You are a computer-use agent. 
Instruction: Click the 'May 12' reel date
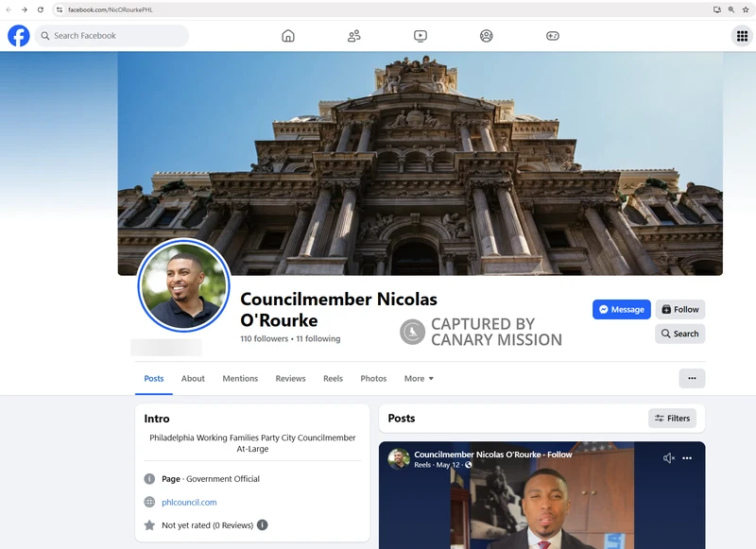coord(448,465)
